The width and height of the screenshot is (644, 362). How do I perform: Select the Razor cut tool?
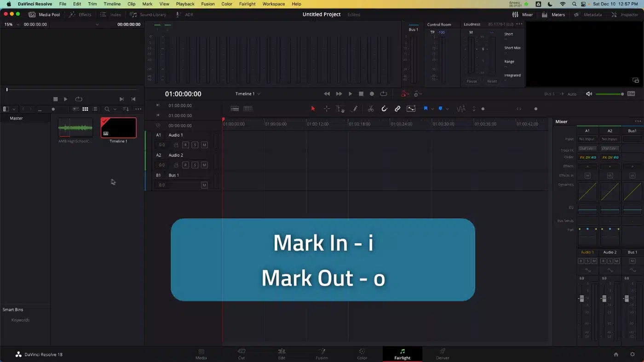coord(371,109)
